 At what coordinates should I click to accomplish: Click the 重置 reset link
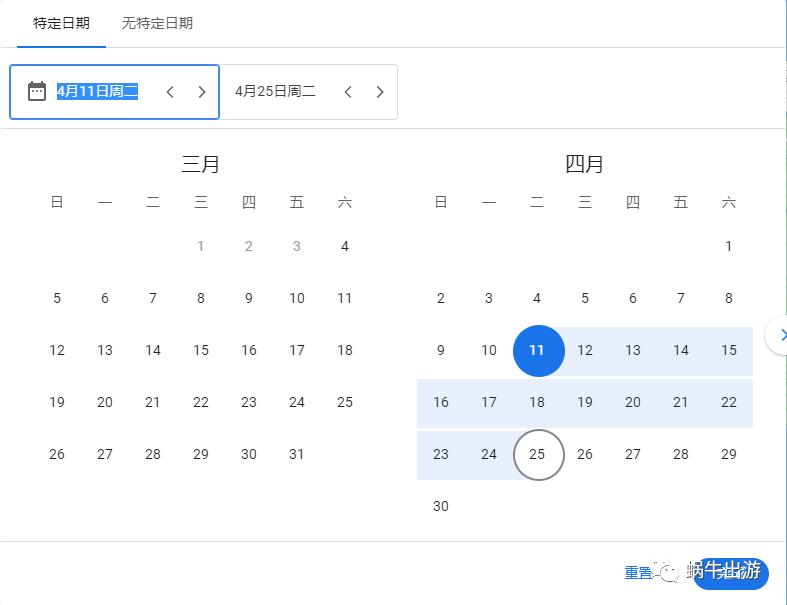point(638,572)
